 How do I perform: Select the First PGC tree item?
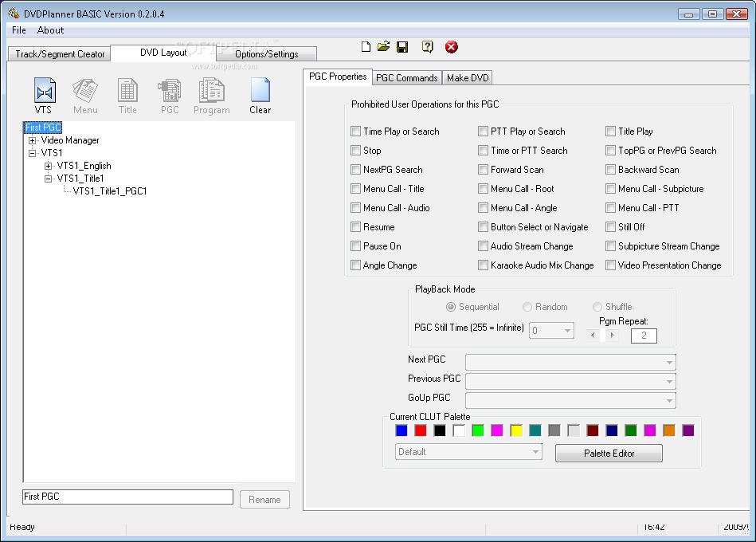[x=43, y=128]
